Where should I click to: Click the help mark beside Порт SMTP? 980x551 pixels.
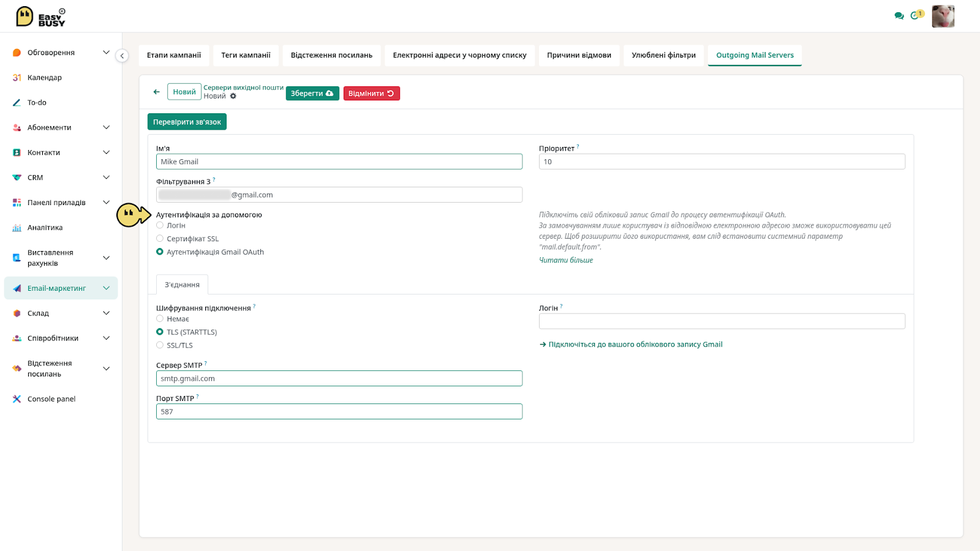197,396
